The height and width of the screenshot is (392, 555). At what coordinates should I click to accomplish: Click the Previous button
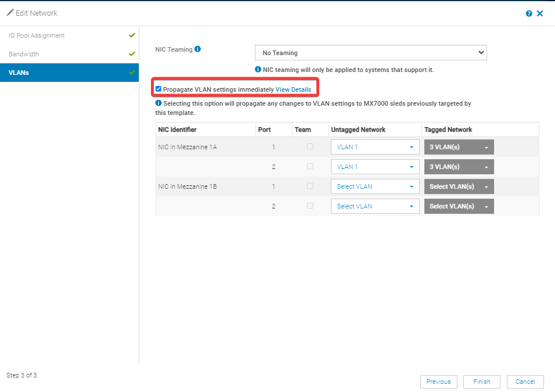click(439, 382)
